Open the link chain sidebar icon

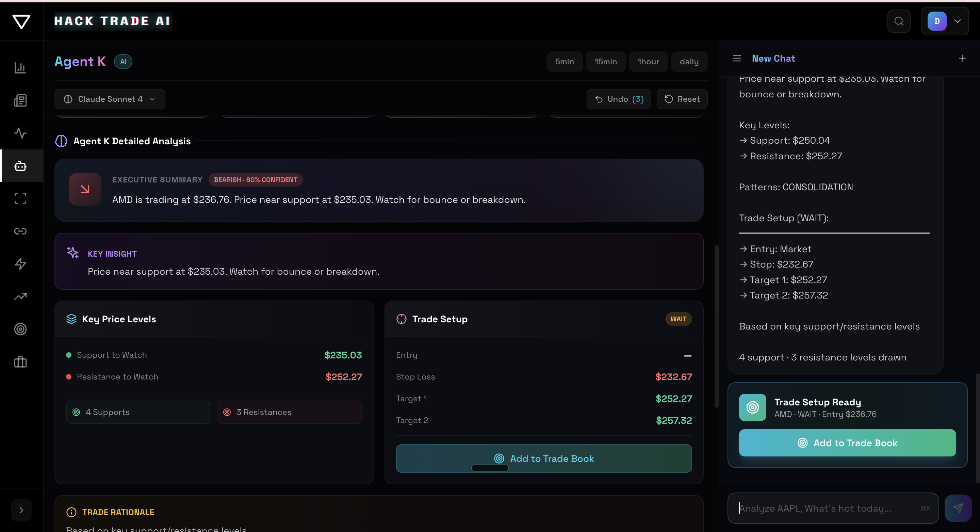pyautogui.click(x=20, y=231)
